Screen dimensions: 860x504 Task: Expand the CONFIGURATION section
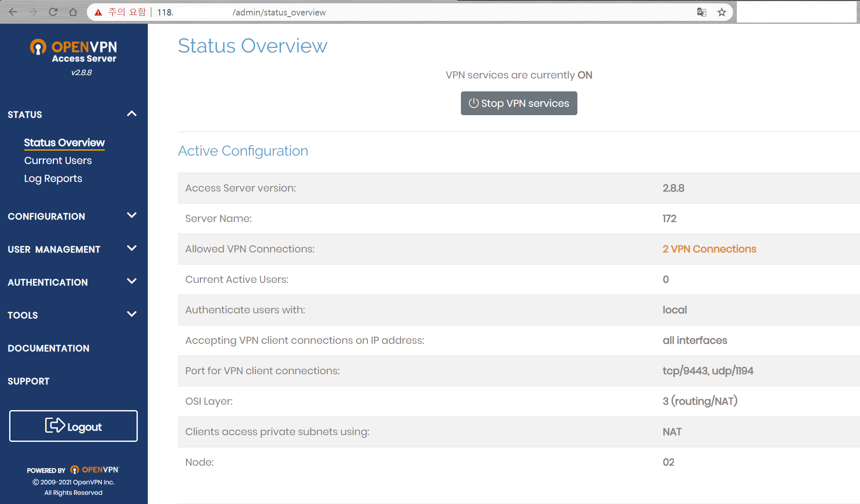[132, 215]
